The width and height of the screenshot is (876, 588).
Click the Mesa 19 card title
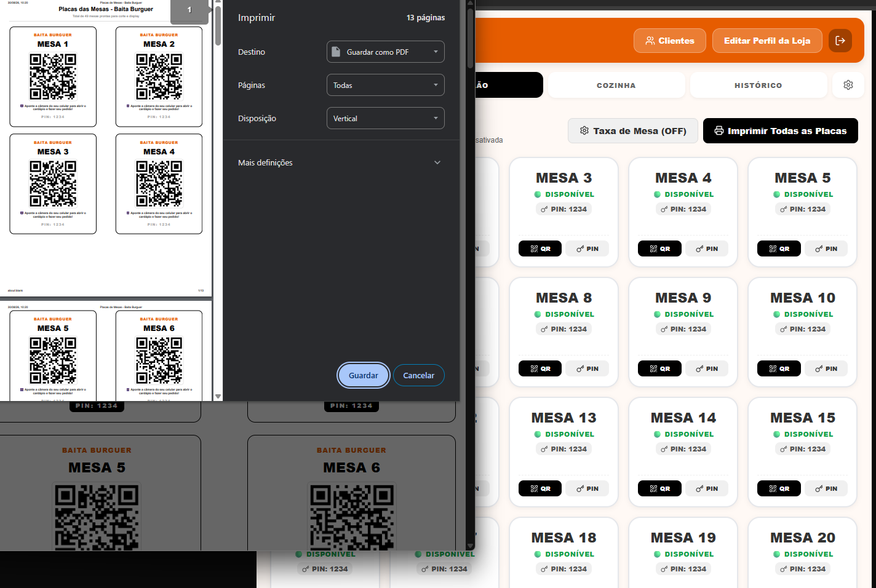click(x=683, y=538)
